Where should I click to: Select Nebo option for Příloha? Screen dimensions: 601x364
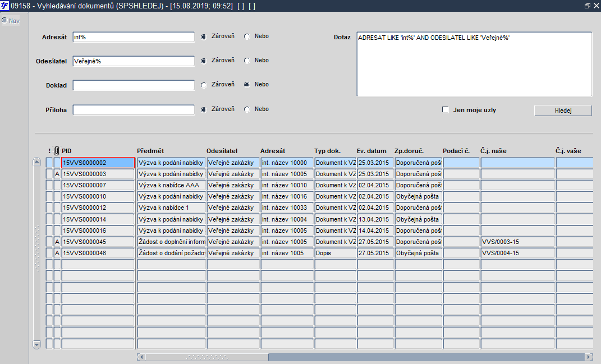247,109
